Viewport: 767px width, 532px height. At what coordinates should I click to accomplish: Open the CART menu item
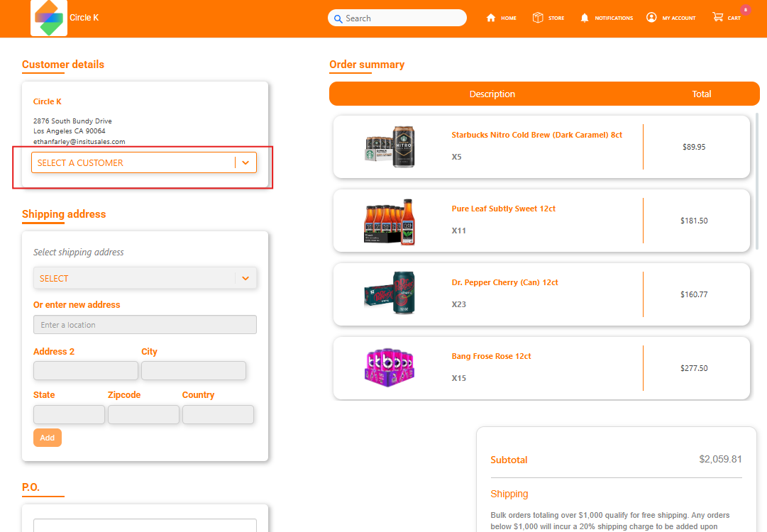point(734,18)
